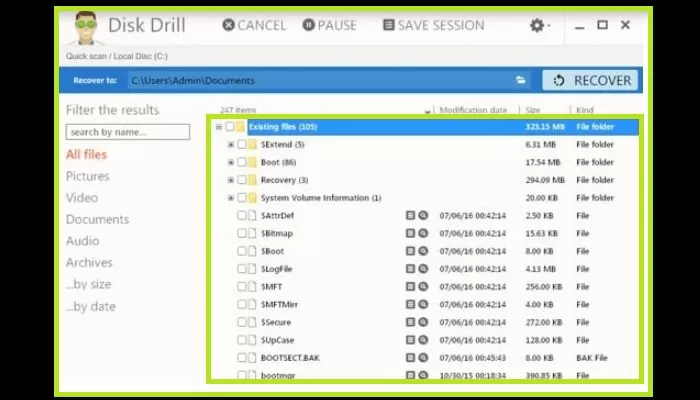Viewport: 700px width, 400px height.
Task: Select the $AttrDef file checkbox
Action: click(242, 216)
